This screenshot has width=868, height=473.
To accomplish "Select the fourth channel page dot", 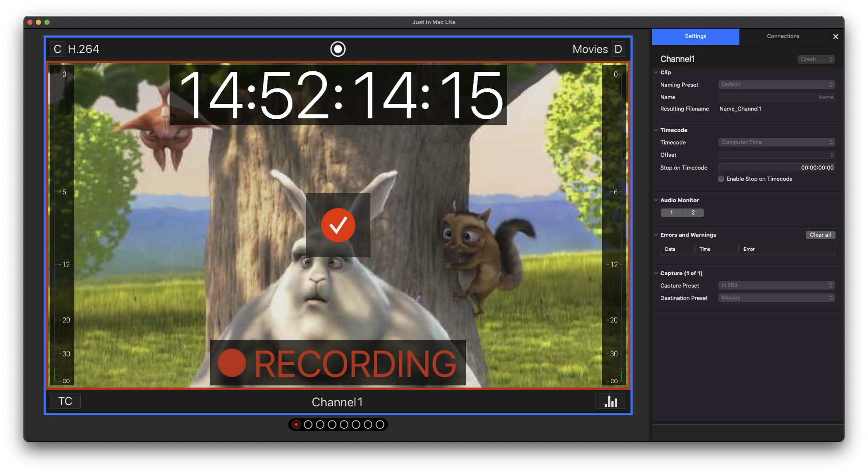I will [332, 424].
